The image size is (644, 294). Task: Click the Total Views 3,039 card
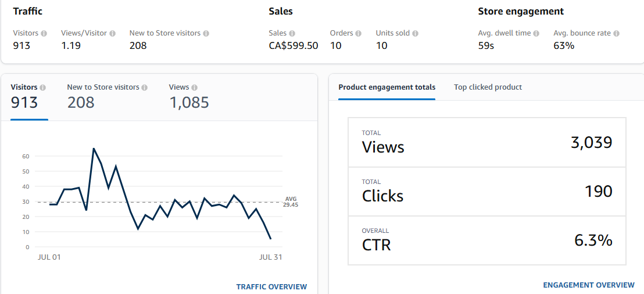tap(487, 143)
